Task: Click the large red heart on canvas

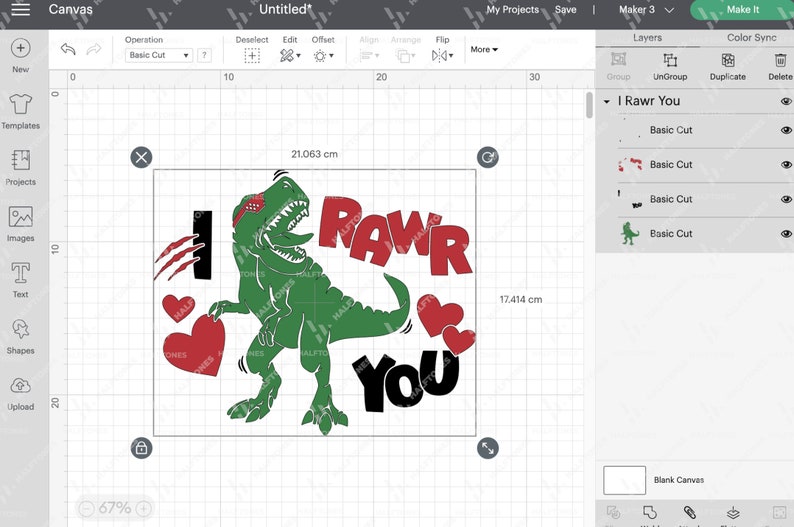Action: click(x=195, y=345)
